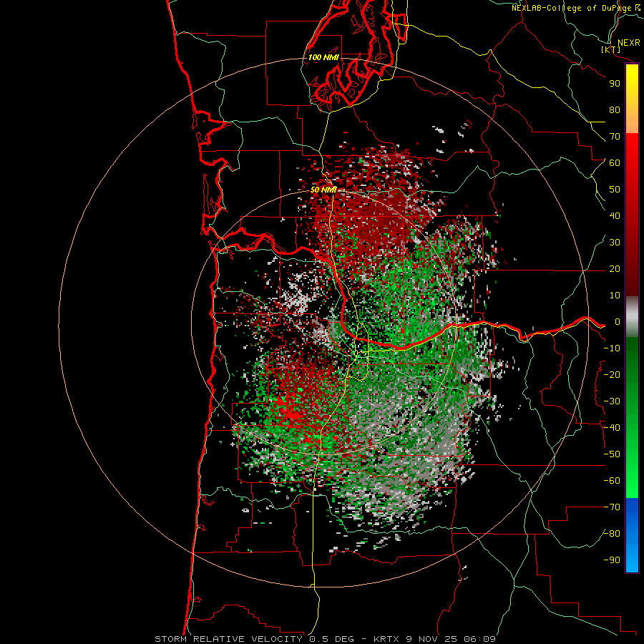Click the "[KT]" units label
644x644 pixels.
tap(611, 49)
